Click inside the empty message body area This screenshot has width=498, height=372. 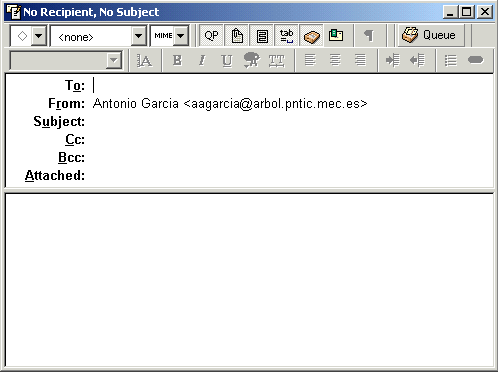point(249,280)
